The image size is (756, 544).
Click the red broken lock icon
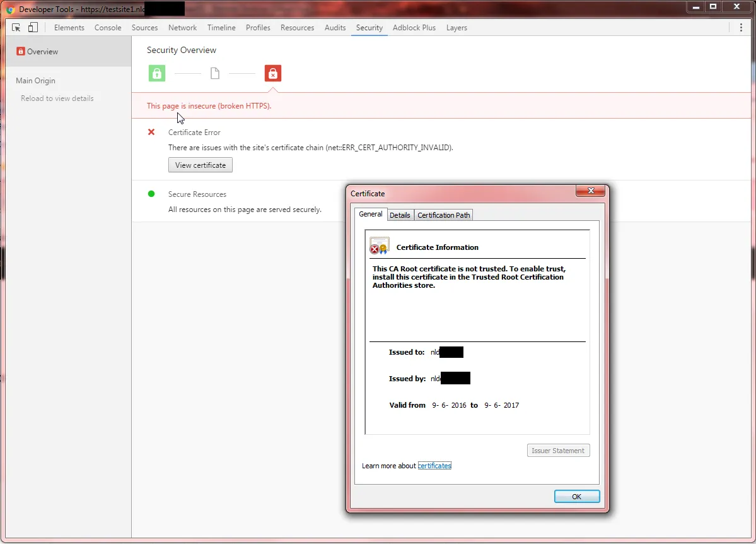(x=273, y=73)
